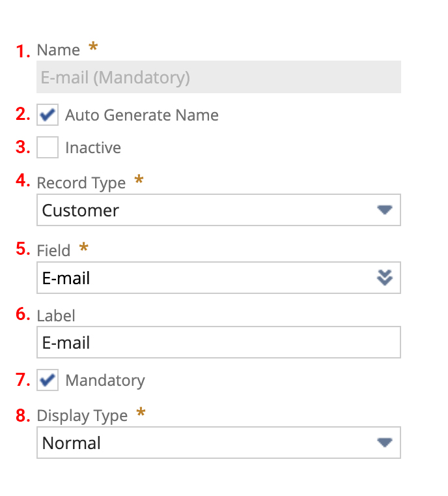Click the double-chevron icon in Field box
The width and height of the screenshot is (448, 496).
[384, 278]
